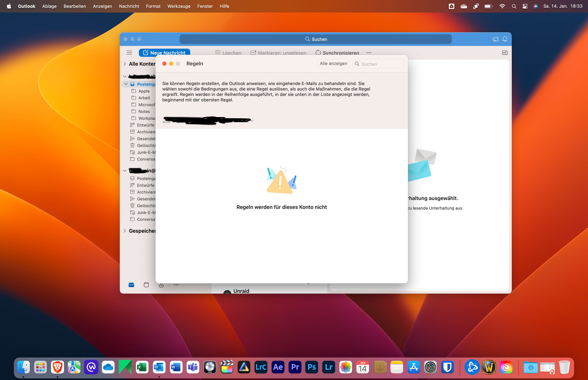Close the Regeln dialog with red button

(x=164, y=64)
